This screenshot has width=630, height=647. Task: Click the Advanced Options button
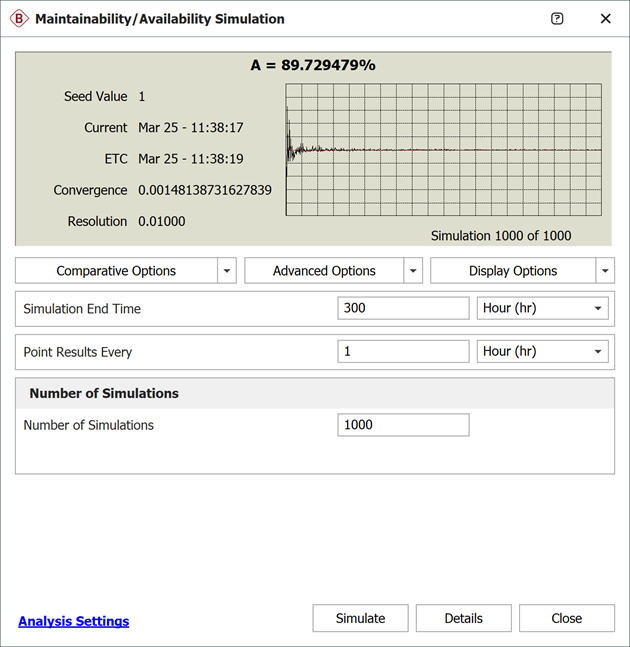click(324, 271)
